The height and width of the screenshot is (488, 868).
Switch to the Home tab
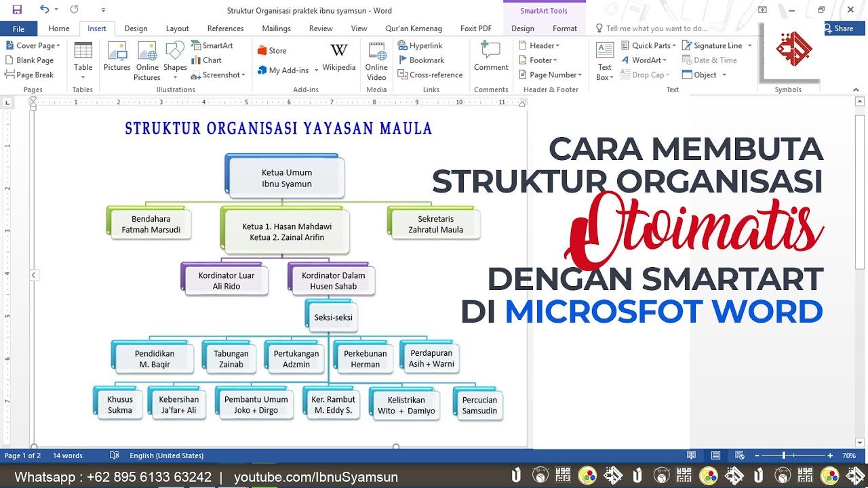click(59, 28)
